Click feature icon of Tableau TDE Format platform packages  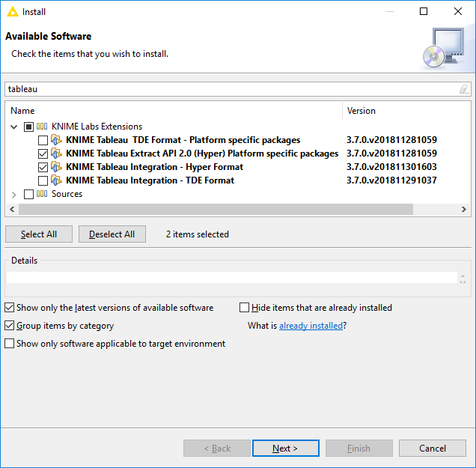56,140
